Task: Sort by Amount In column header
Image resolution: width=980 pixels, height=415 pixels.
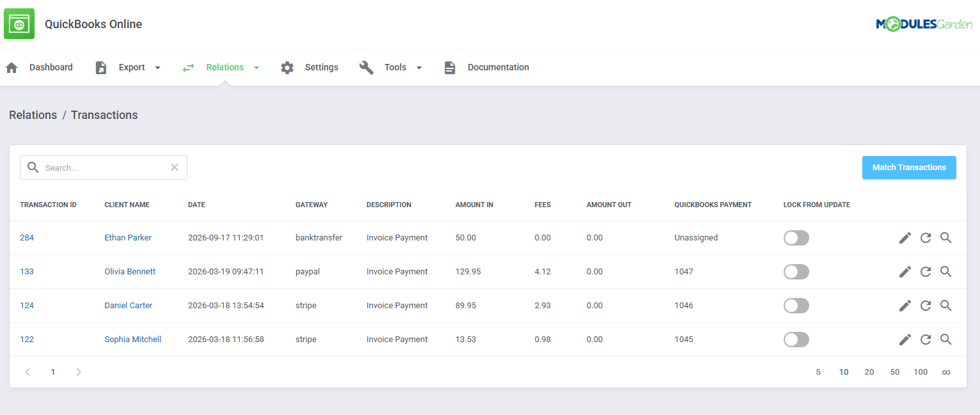Action: [x=474, y=205]
